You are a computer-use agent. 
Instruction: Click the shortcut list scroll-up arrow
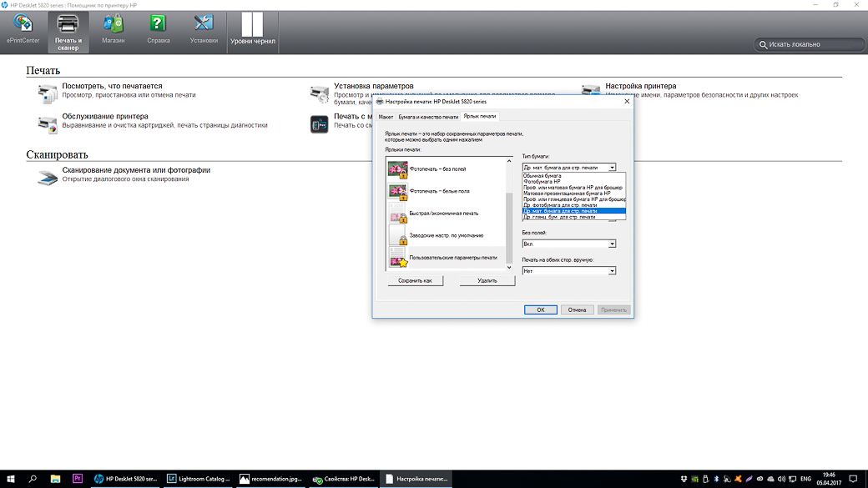509,161
